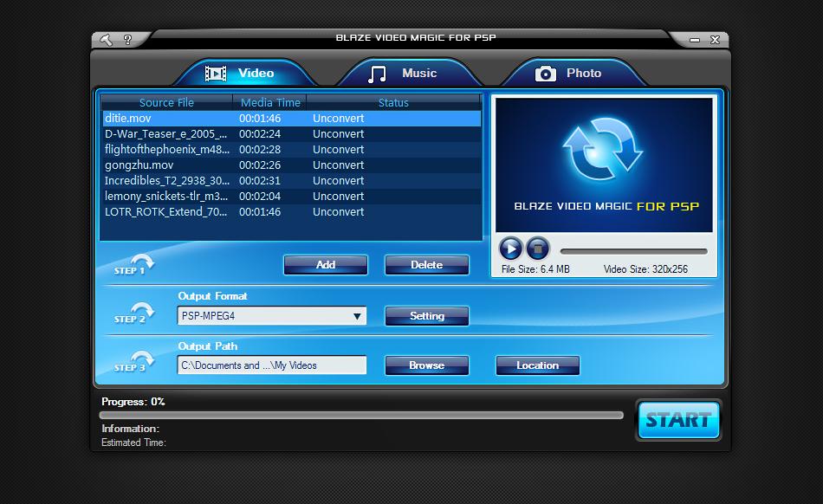This screenshot has height=504, width=823.
Task: Open settings via the wrench icon
Action: pos(107,40)
